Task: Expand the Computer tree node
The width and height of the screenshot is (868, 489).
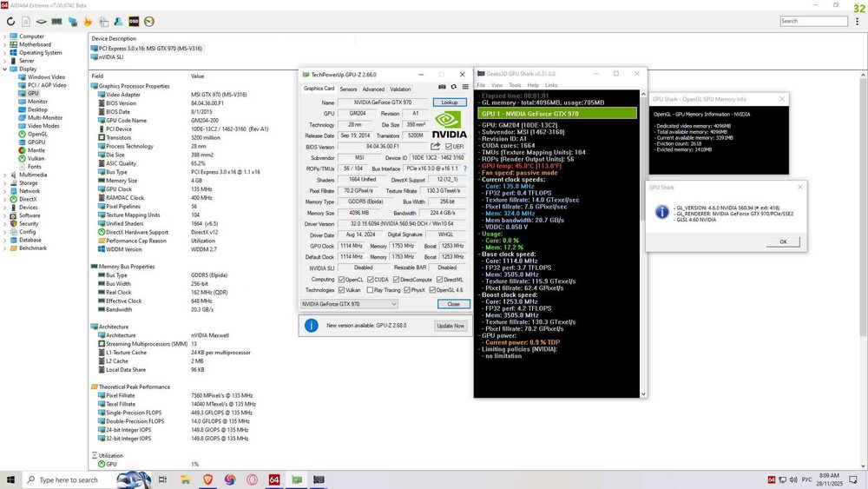Action: pyautogui.click(x=5, y=36)
